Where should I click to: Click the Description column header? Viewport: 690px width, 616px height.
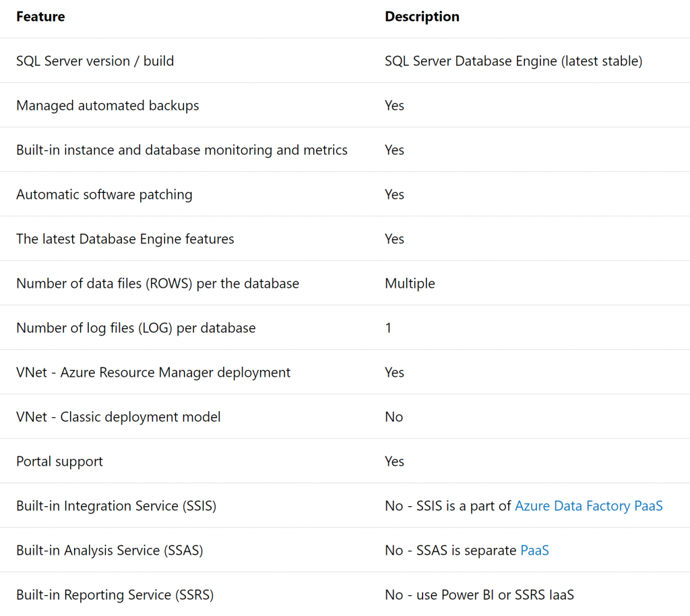point(422,17)
